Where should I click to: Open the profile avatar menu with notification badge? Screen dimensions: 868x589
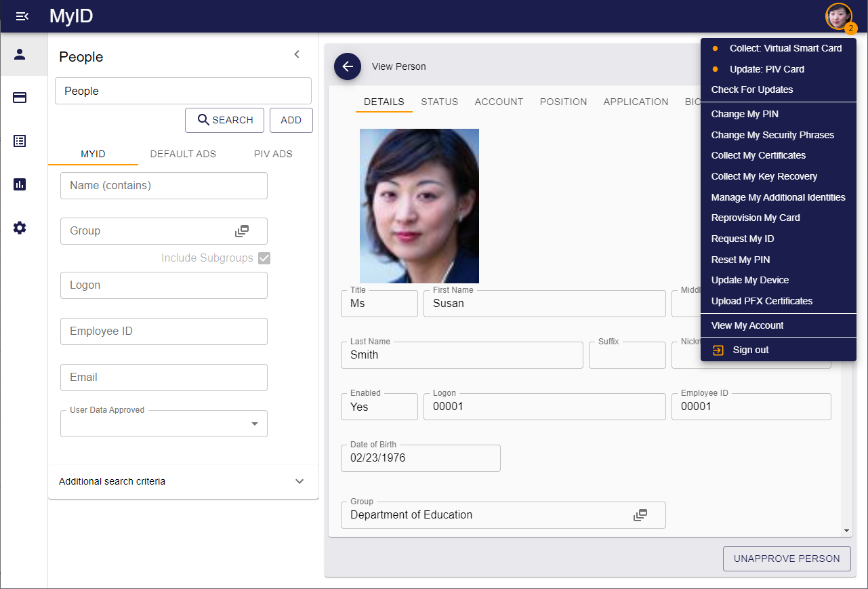click(x=838, y=16)
